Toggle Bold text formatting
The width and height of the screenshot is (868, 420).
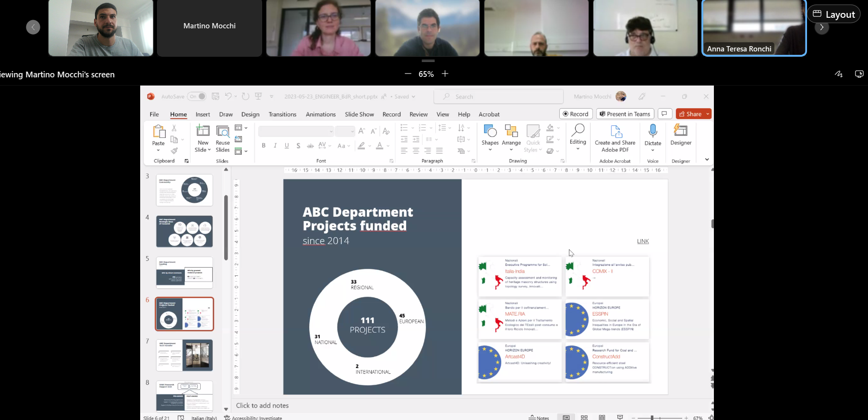click(x=264, y=146)
